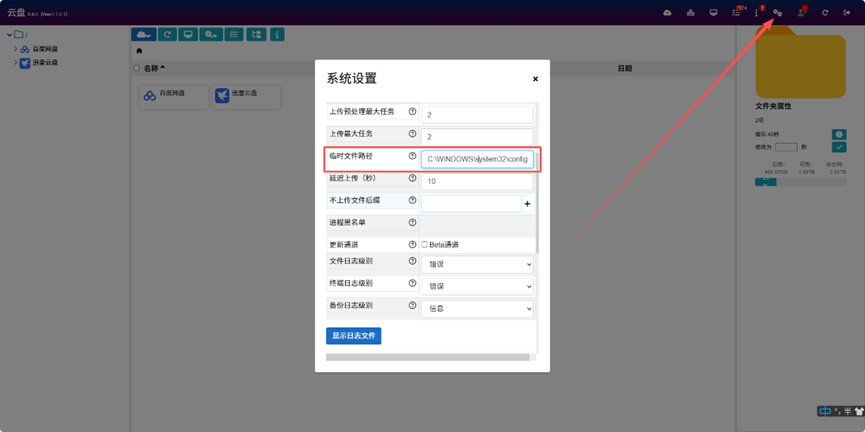The image size is (865, 432).
Task: Click the cloud upload icon in top bar
Action: point(668,13)
